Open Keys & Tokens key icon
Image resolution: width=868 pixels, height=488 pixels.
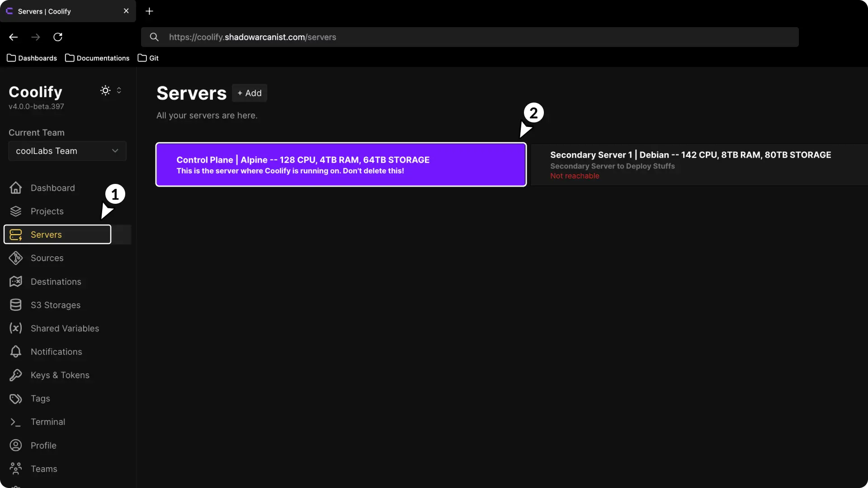[16, 375]
